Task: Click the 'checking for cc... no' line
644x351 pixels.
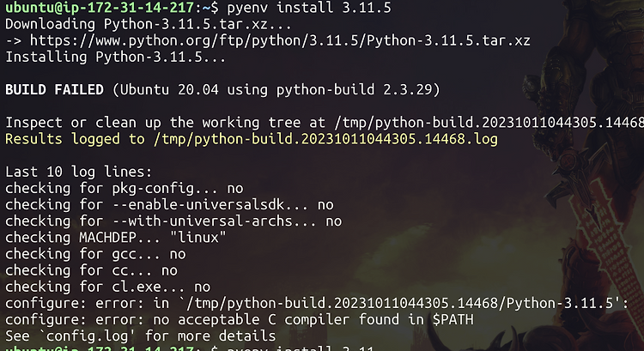Action: click(x=91, y=270)
